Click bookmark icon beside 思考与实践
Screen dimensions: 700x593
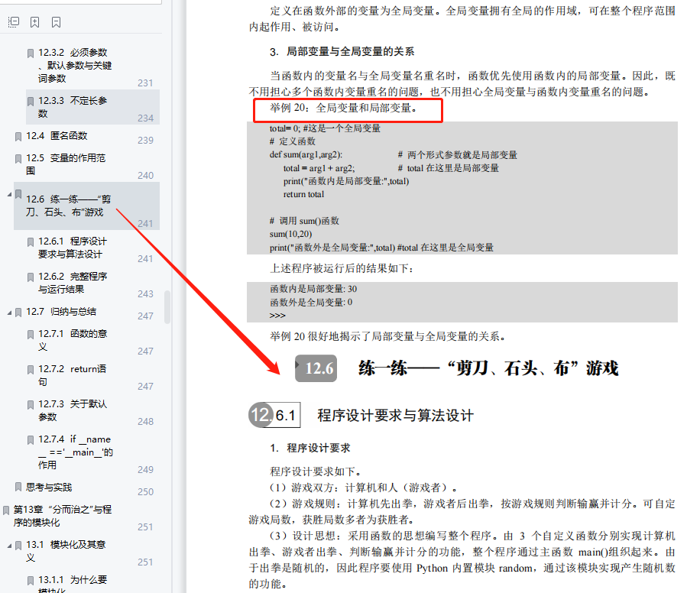(18, 487)
